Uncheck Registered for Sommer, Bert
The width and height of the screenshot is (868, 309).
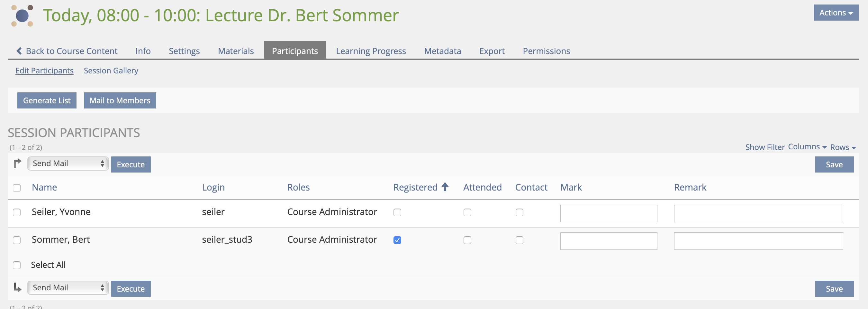[397, 240]
